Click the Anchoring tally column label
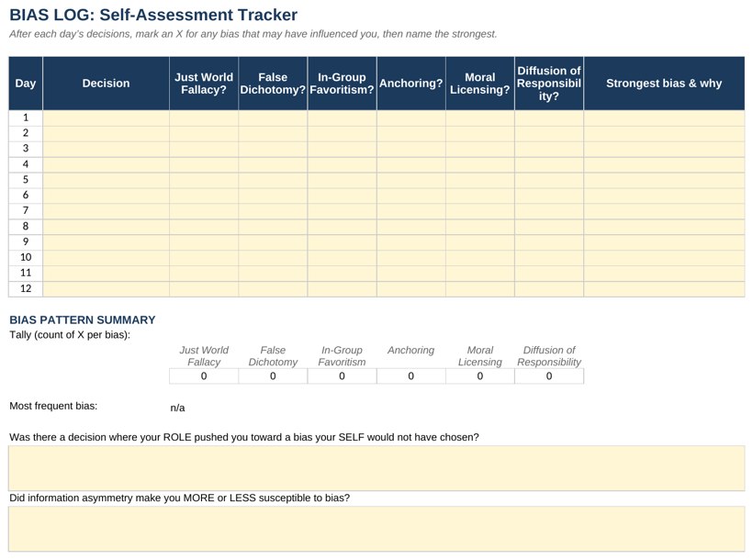 tap(411, 350)
